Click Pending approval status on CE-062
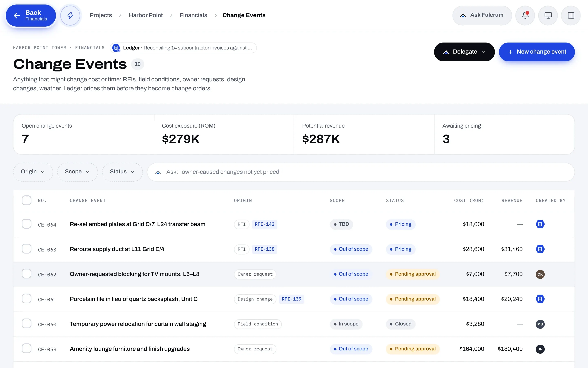Image resolution: width=588 pixels, height=368 pixels. pyautogui.click(x=413, y=274)
